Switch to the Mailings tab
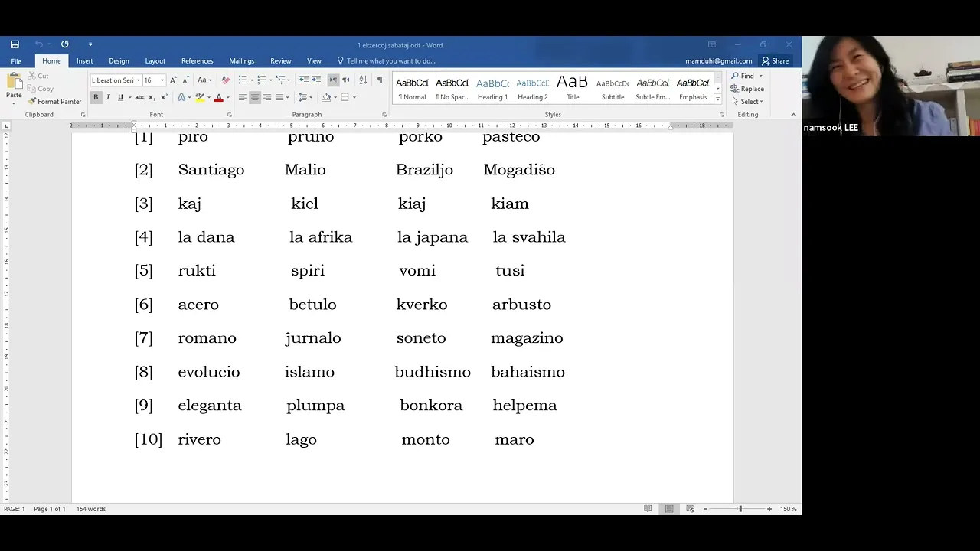The height and width of the screenshot is (551, 980). tap(242, 61)
